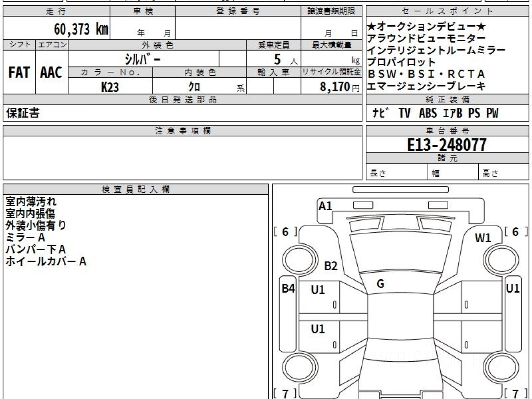532x399 pixels.
Task: Click the exterior color シルバー
Action: click(x=142, y=59)
